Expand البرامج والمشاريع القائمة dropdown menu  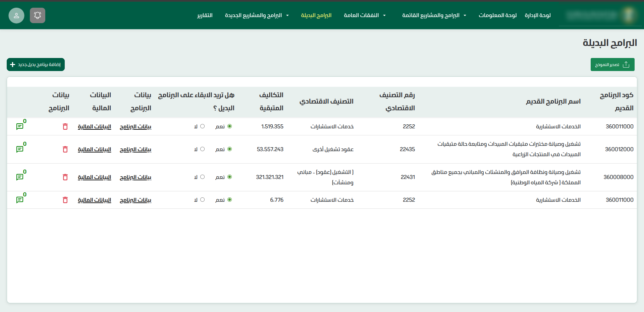click(434, 15)
